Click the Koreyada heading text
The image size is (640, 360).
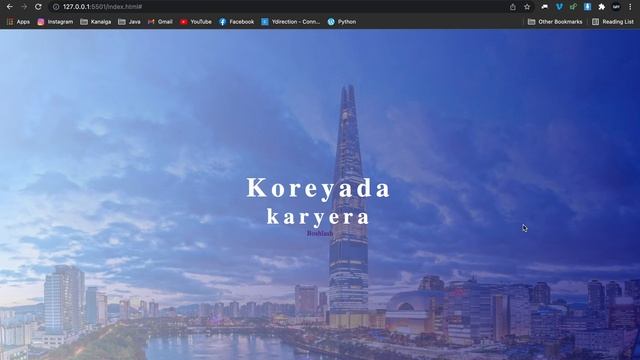(318, 188)
